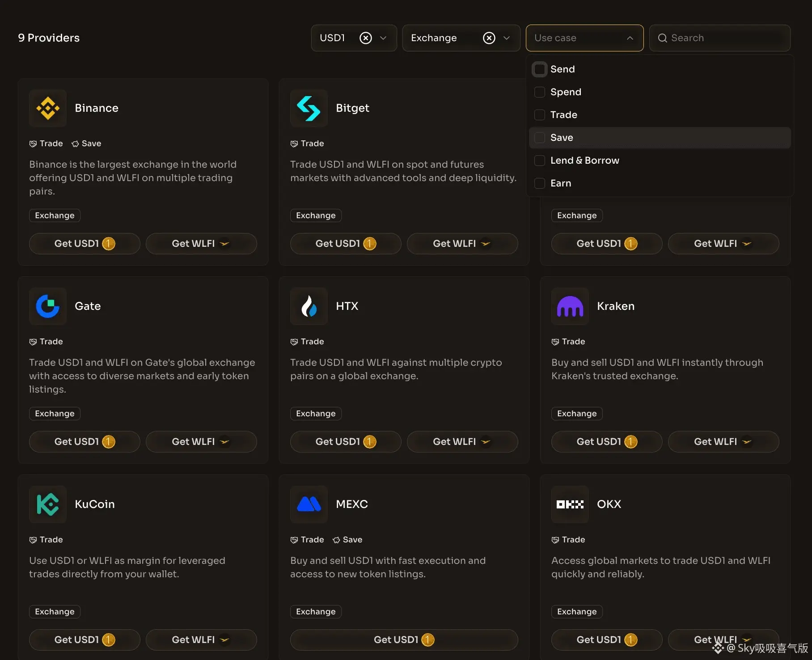This screenshot has width=812, height=660.
Task: Collapse the Use case dropdown
Action: point(630,38)
